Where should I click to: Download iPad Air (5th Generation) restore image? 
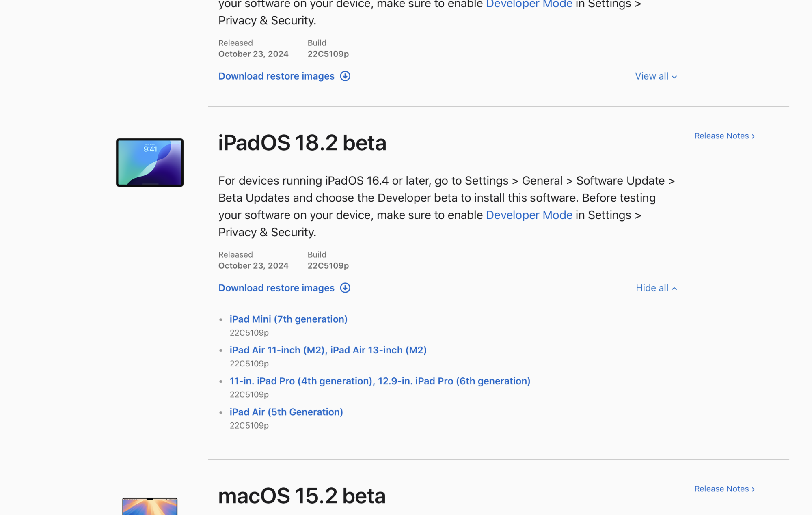pyautogui.click(x=286, y=412)
